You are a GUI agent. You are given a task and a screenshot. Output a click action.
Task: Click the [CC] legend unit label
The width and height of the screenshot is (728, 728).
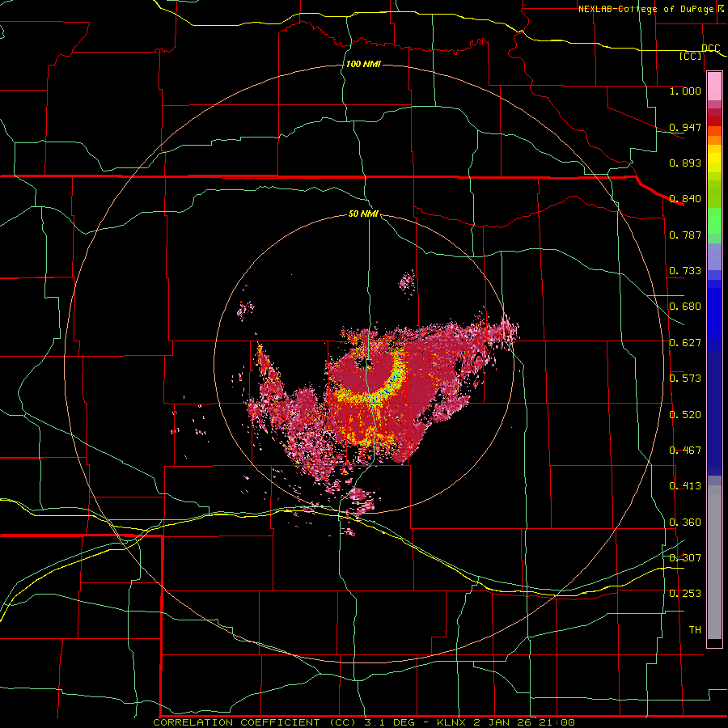(691, 56)
